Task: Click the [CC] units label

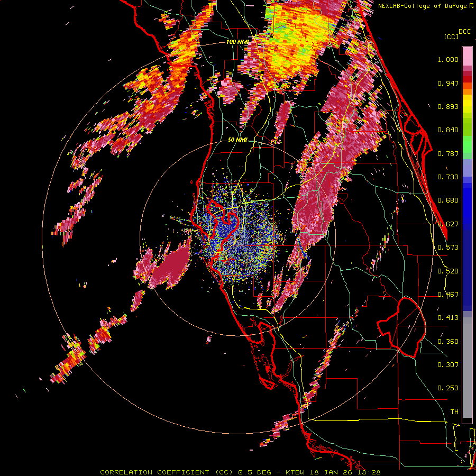Action: [451, 36]
